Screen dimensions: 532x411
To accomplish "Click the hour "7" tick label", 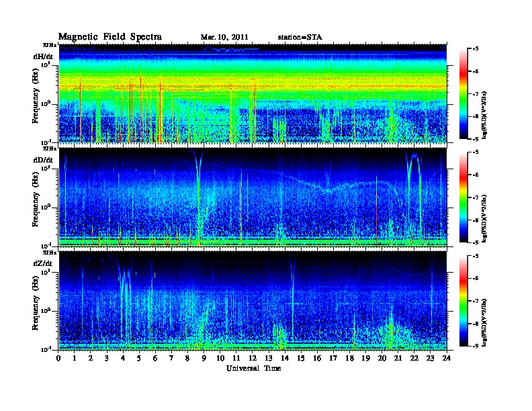I will (171, 358).
